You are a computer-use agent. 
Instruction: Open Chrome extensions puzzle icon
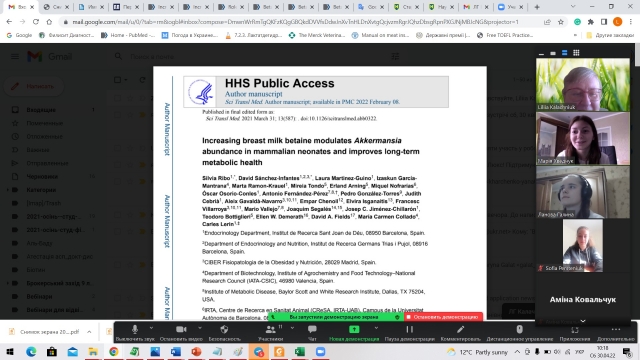591,22
